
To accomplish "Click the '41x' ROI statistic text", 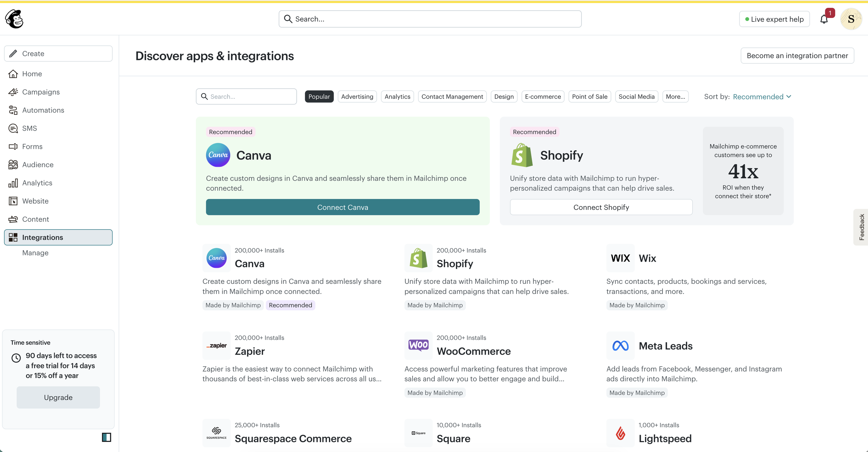I will click(743, 171).
